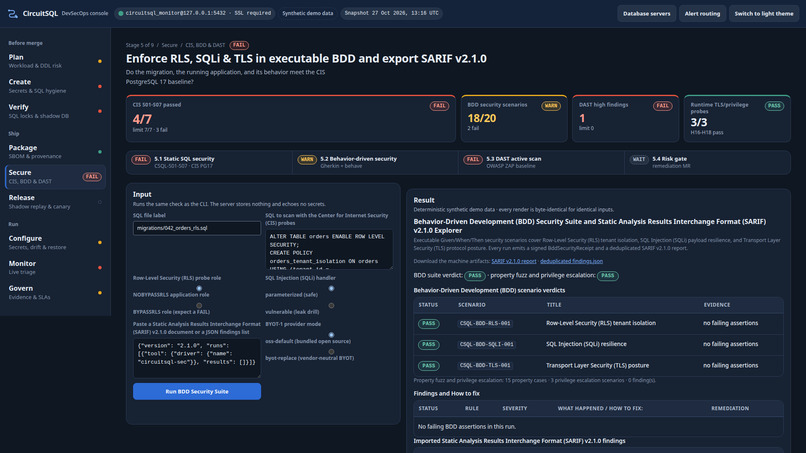Click PASS badge for CSQL-BDD-RLS-001 row
This screenshot has width=806, height=453.
coord(429,323)
